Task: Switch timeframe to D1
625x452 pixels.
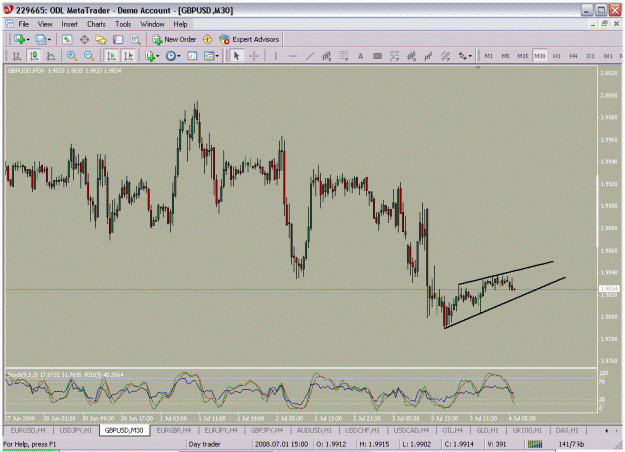Action: click(x=591, y=56)
